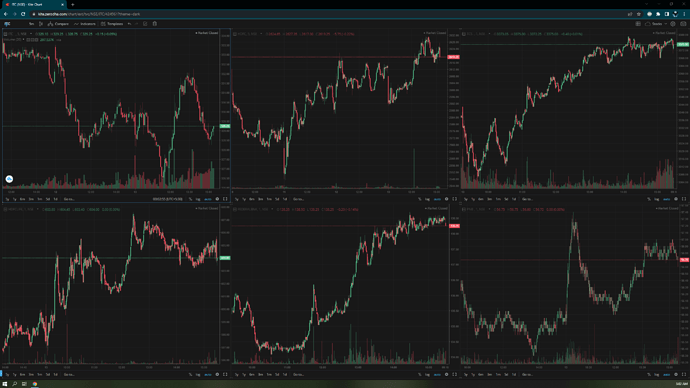Click the Chrome icon in the taskbar
Screen dimensions: 690x388
click(x=34, y=384)
